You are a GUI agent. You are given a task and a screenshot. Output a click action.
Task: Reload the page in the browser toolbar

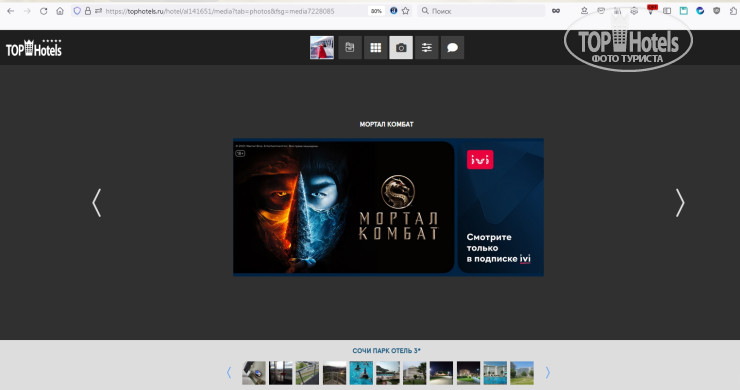click(43, 11)
